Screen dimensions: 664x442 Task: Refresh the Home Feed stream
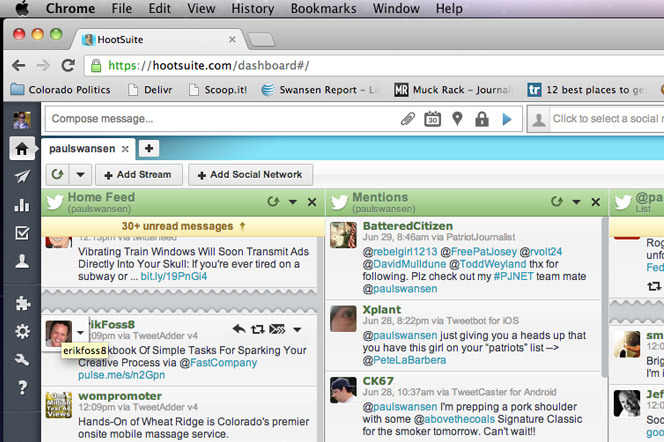[273, 202]
